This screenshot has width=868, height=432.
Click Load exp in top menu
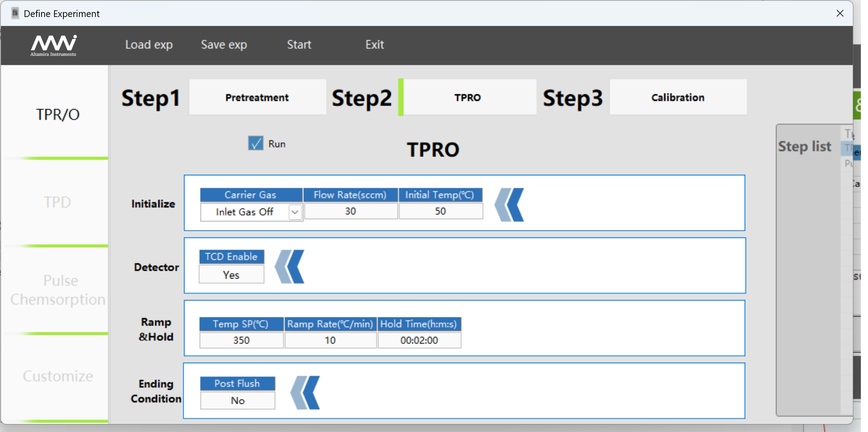(149, 45)
